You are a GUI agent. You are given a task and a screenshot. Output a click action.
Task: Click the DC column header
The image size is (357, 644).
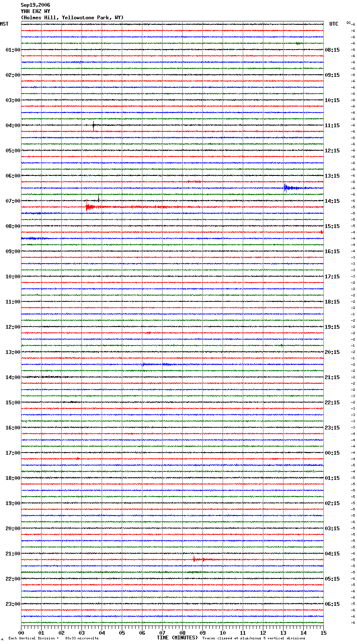click(349, 23)
